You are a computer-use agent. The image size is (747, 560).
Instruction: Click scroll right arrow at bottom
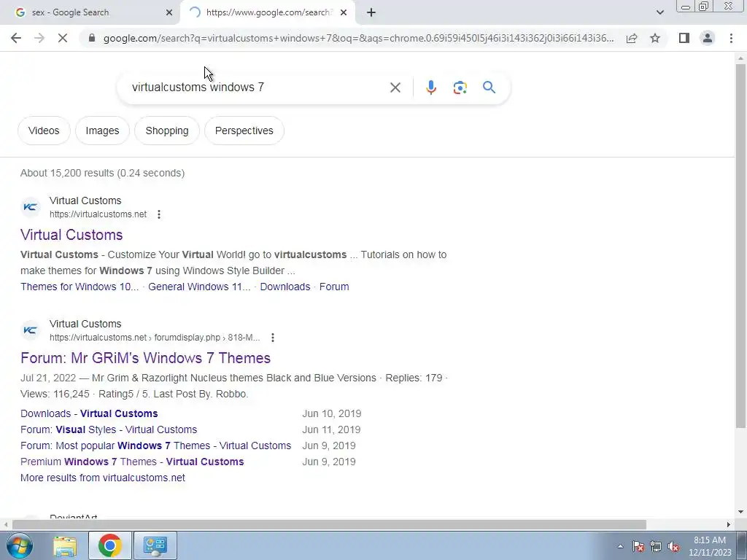(729, 524)
